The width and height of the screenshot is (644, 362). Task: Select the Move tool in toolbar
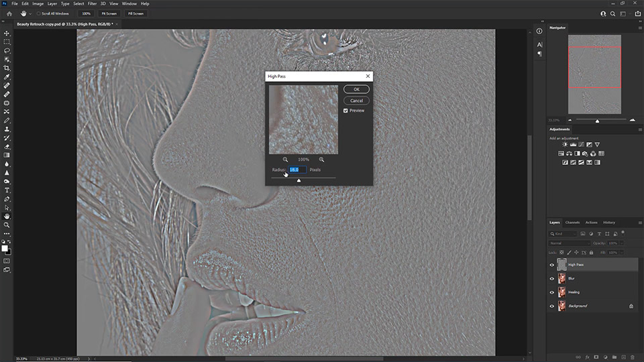click(x=7, y=33)
